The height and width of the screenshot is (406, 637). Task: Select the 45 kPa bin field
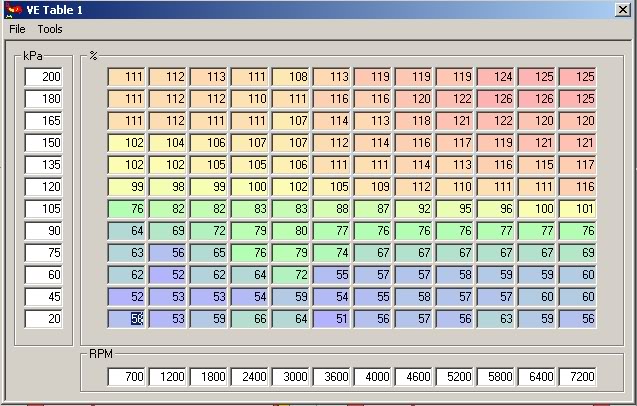pos(43,296)
